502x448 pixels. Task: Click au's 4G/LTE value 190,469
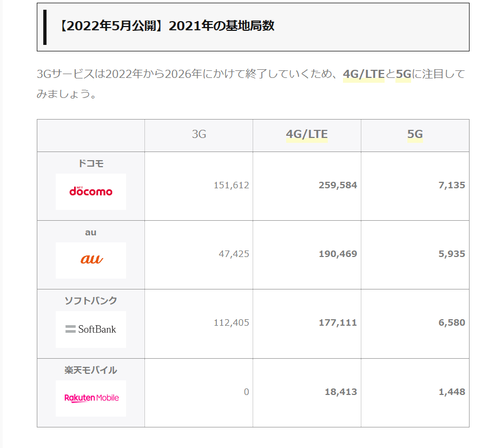pos(338,254)
